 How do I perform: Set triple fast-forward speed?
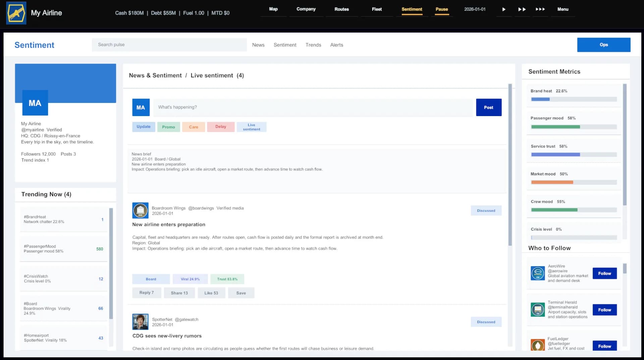(x=540, y=9)
